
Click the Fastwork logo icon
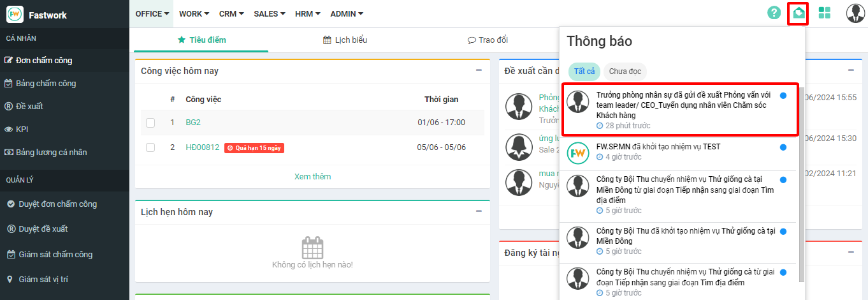click(x=15, y=15)
